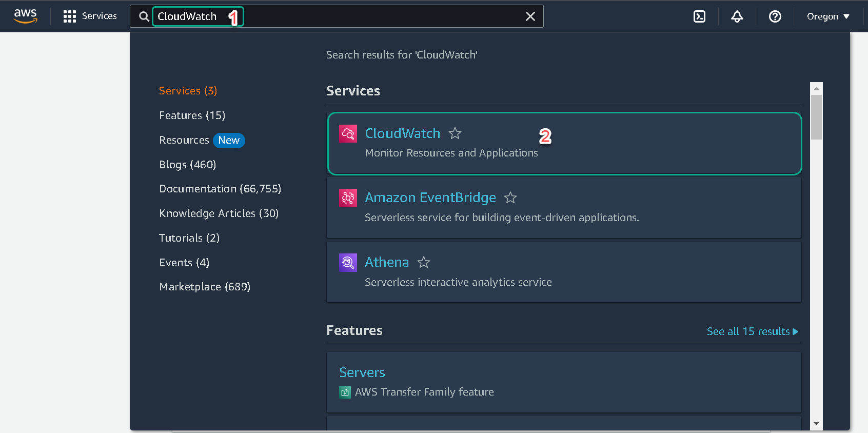Click the search magnifier icon
868x433 pixels.
click(x=144, y=16)
